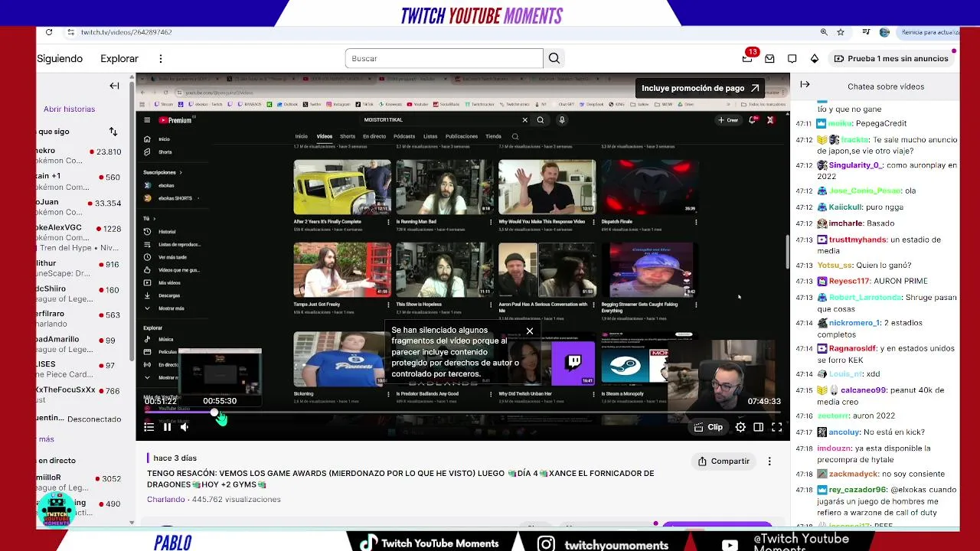Collapse the left followed channels sidebar
The width and height of the screenshot is (980, 551).
click(x=114, y=86)
